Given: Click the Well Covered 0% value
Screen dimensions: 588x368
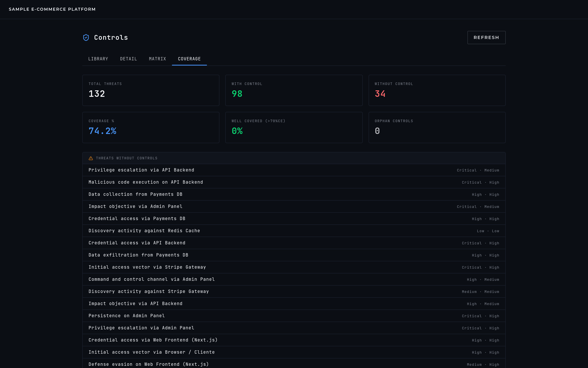Looking at the screenshot, I should [x=237, y=131].
